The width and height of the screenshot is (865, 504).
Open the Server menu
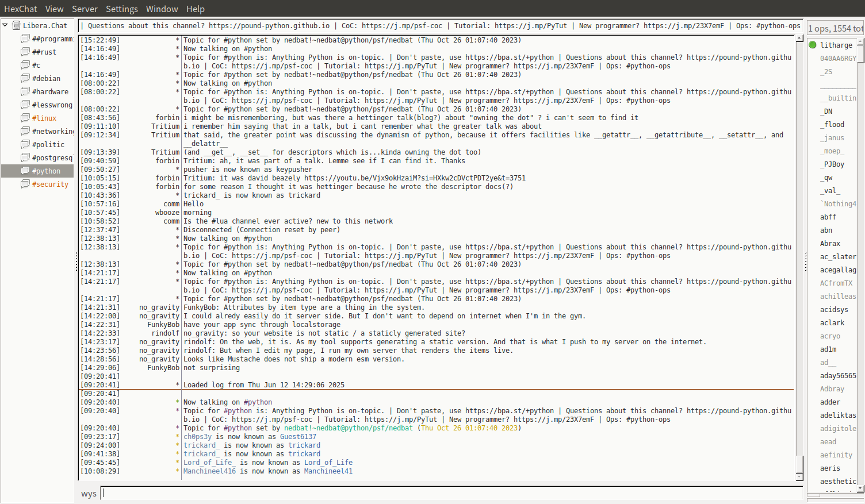(85, 9)
